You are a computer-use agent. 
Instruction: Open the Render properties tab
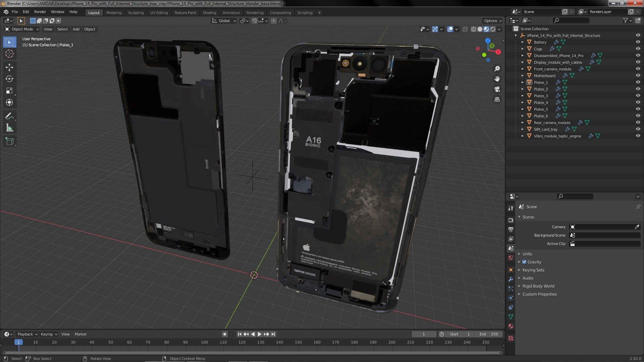511,220
